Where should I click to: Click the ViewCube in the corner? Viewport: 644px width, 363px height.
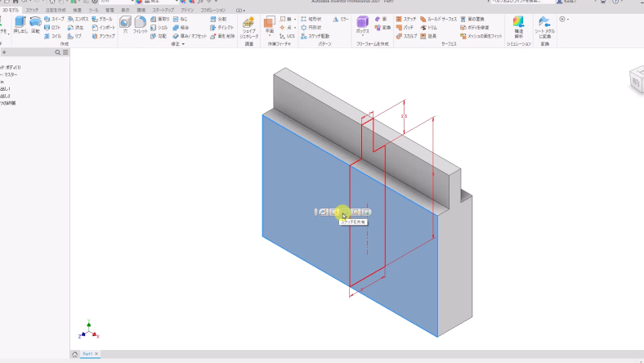tap(636, 80)
